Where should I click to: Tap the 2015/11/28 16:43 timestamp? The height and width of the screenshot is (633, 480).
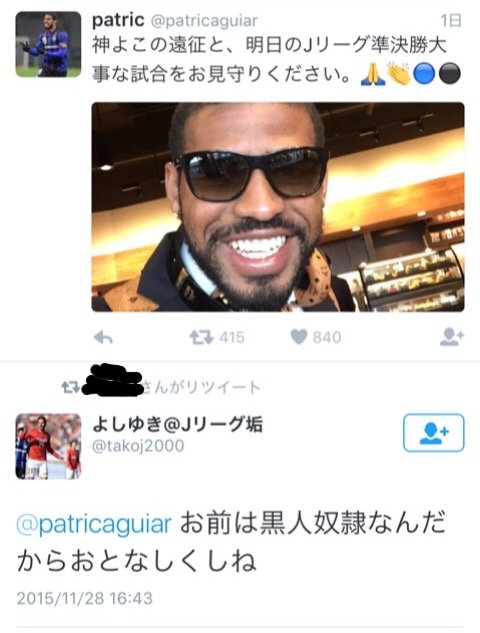85,598
